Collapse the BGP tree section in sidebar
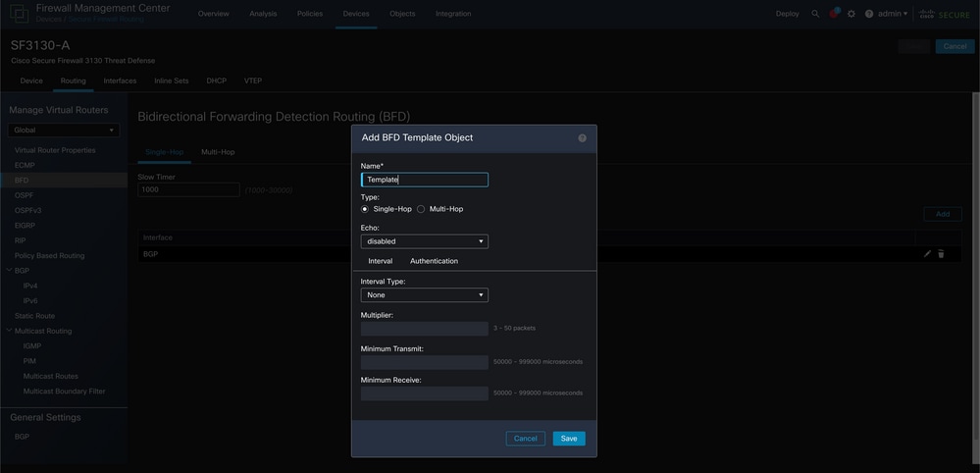 click(x=10, y=270)
